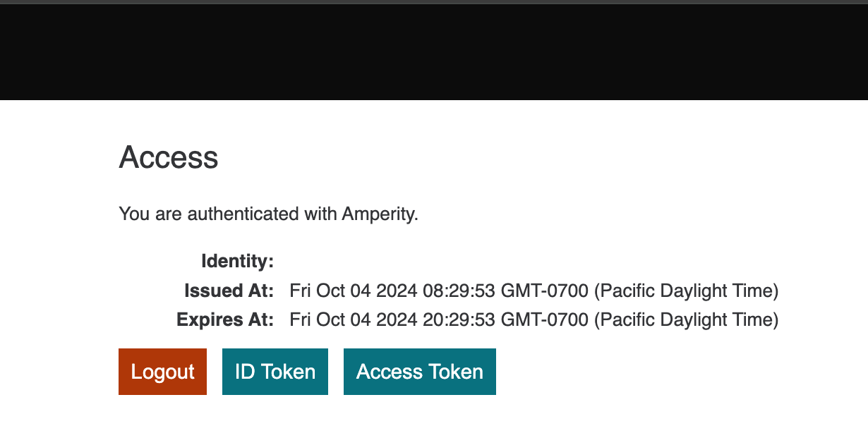The image size is (868, 426).
Task: Select the Identity label
Action: [x=237, y=262]
